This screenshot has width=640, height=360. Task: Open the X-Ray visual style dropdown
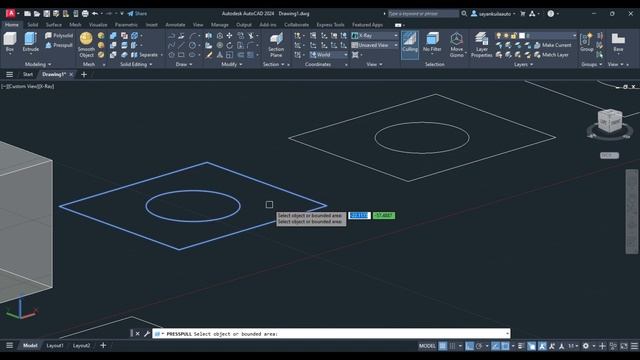[374, 36]
